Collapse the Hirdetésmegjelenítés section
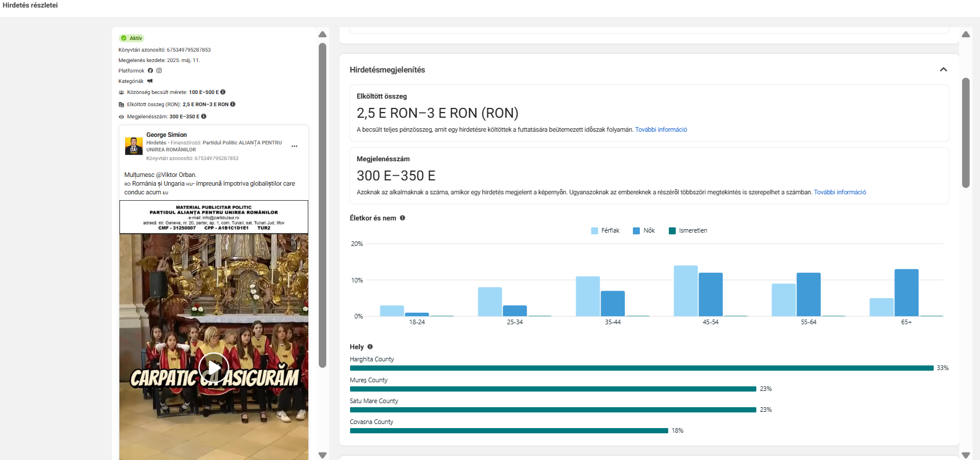 point(943,70)
